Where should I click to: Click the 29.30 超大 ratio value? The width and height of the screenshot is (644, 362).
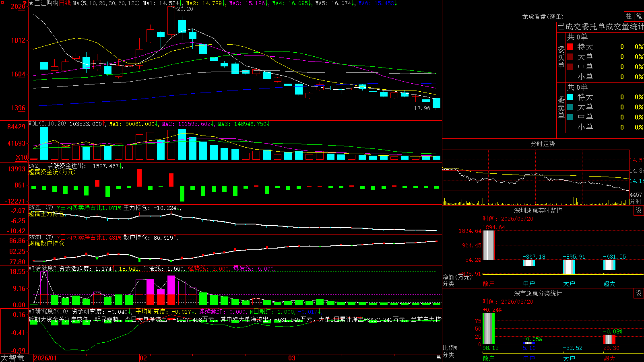[611, 348]
